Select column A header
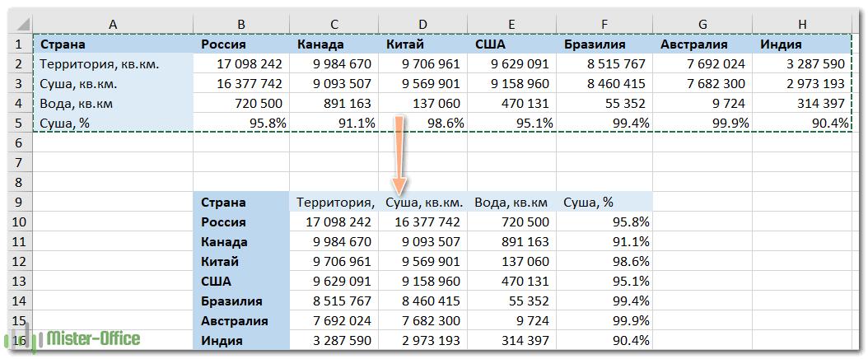Image resolution: width=868 pixels, height=359 pixels. pos(113,25)
